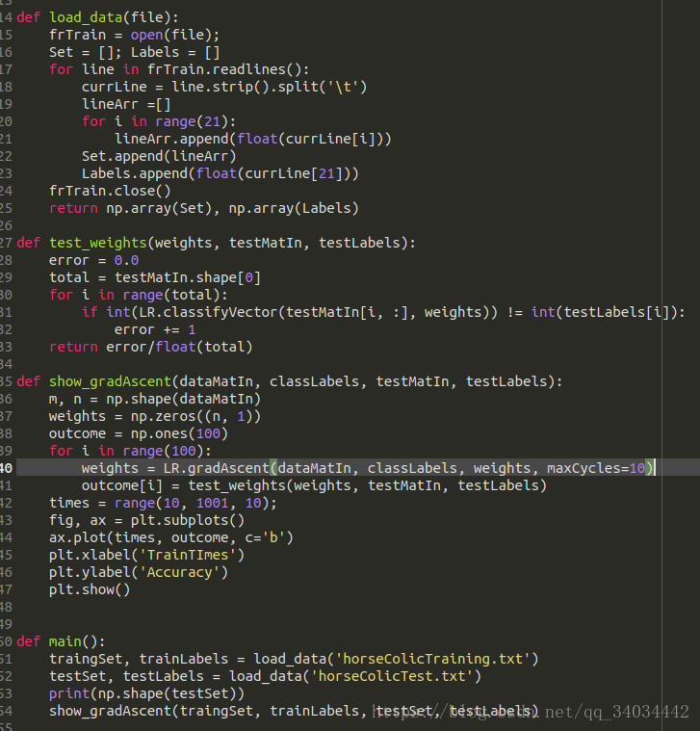Click the 'error = 0.0' line
700x731 pixels.
(93, 260)
